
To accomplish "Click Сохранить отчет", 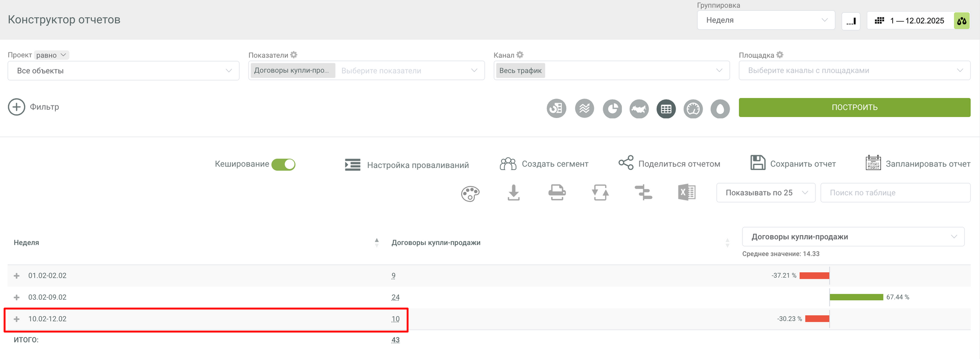I will pos(793,164).
